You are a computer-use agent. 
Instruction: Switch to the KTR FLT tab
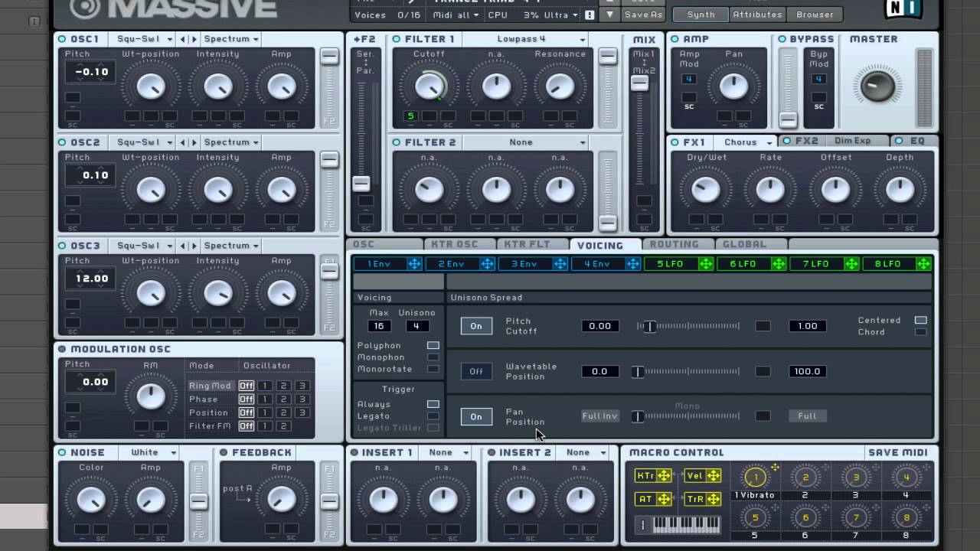[x=532, y=244]
